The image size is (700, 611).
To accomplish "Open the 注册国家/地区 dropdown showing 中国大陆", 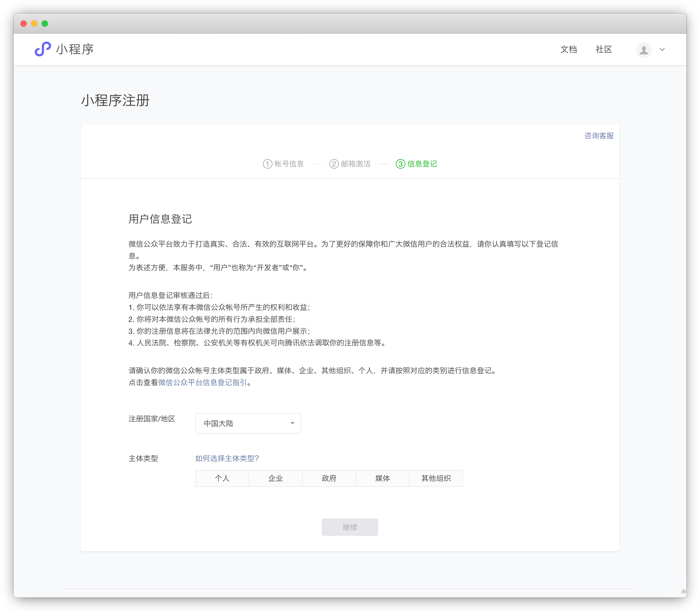I will (x=248, y=423).
